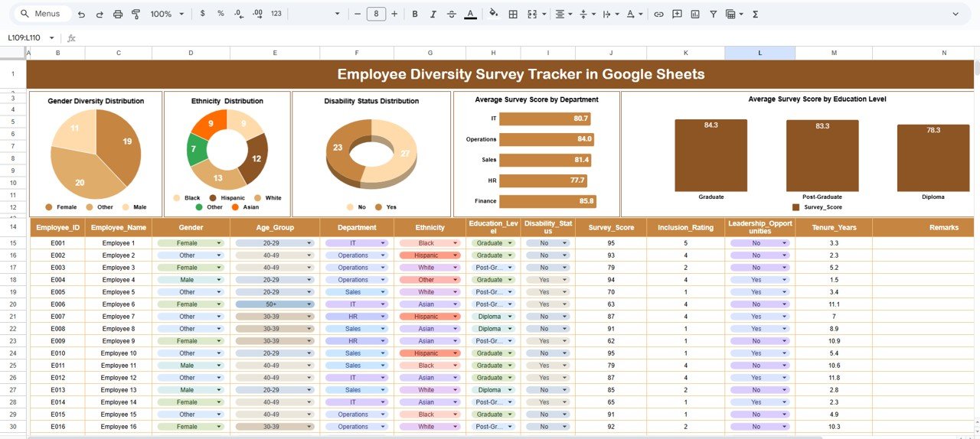Select the Paint format roller tool
The image size is (980, 439).
click(x=136, y=14)
